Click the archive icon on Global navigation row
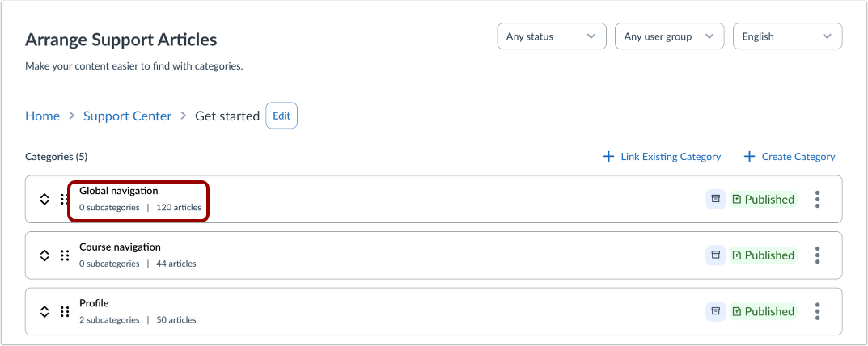868x346 pixels. coord(715,199)
